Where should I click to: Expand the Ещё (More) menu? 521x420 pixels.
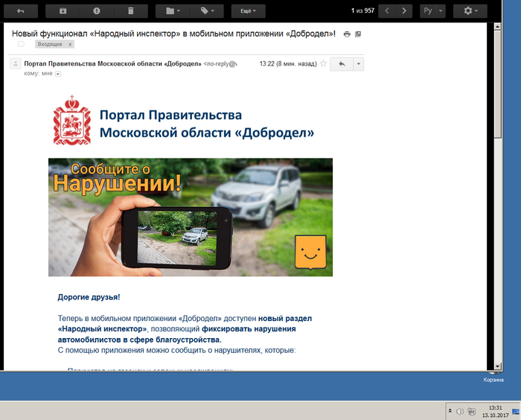[x=248, y=11]
